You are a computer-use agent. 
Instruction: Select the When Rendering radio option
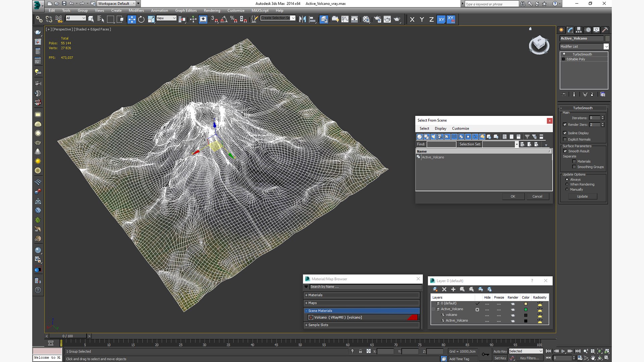point(567,184)
